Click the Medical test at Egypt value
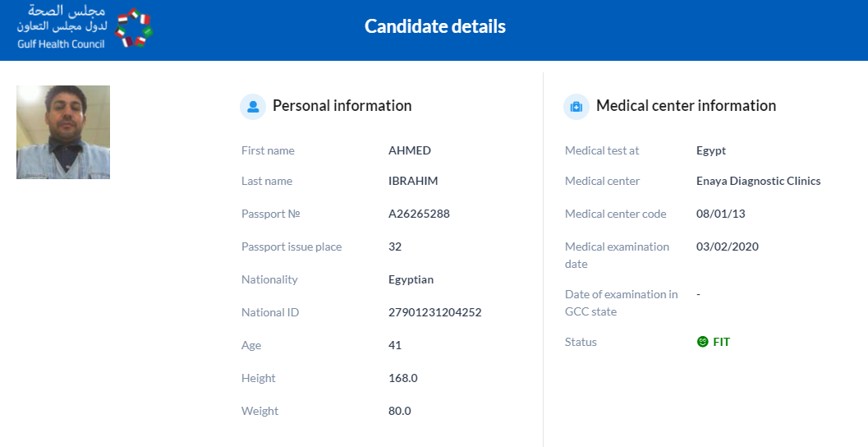This screenshot has width=868, height=447. pyautogui.click(x=711, y=150)
